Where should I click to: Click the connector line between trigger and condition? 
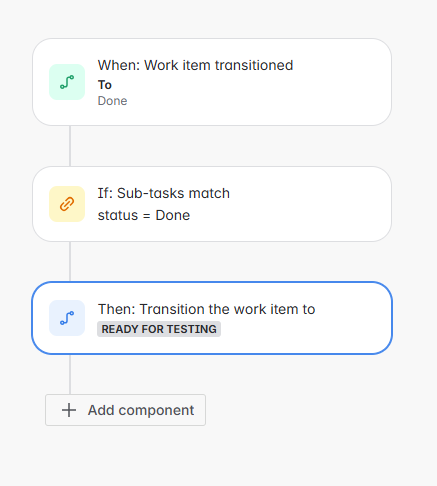[x=70, y=146]
